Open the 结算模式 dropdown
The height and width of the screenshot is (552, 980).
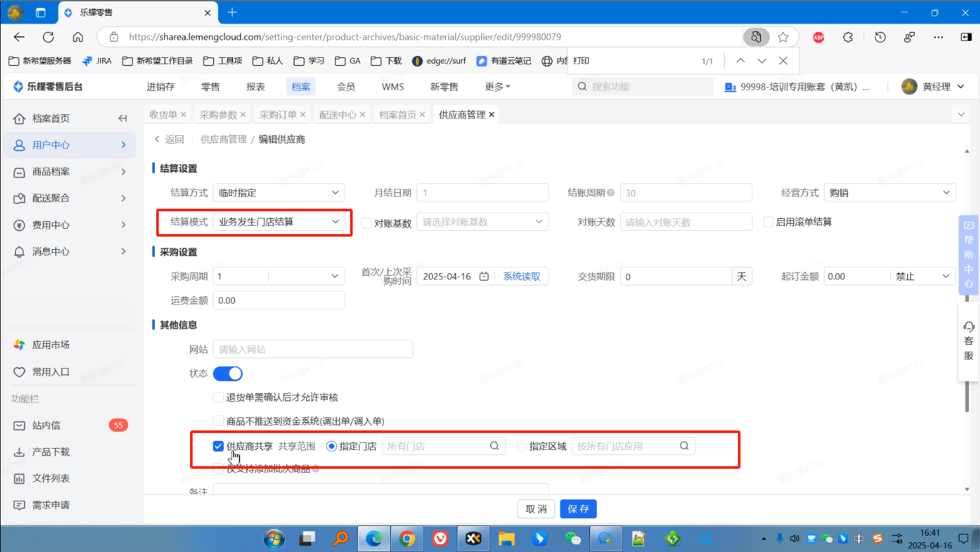pyautogui.click(x=279, y=222)
